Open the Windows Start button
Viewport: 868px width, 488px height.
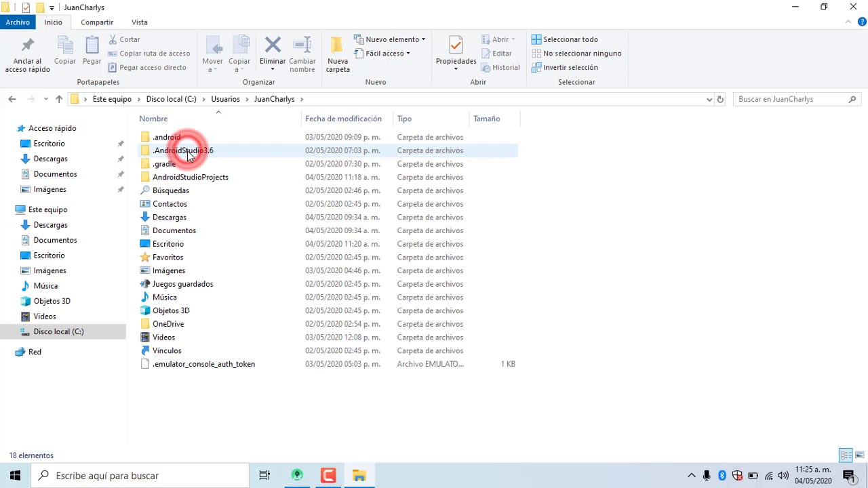[16, 476]
